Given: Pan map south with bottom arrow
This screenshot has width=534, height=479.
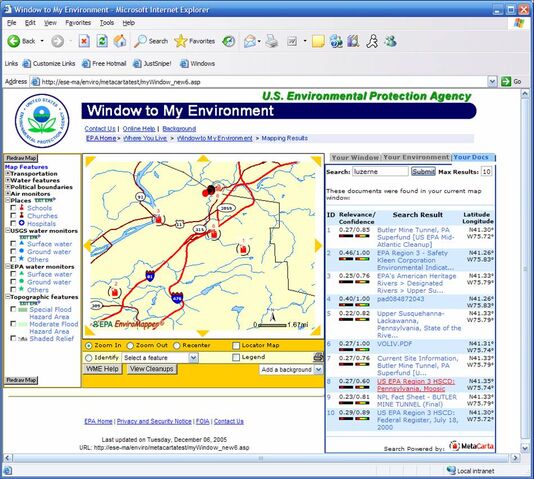Looking at the screenshot, I should click(203, 333).
